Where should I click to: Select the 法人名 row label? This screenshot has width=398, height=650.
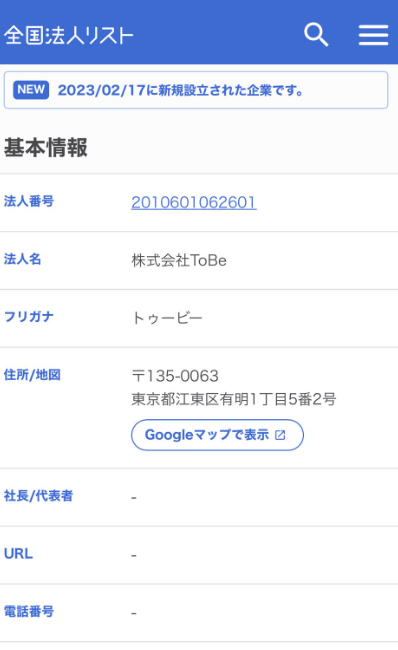click(22, 259)
